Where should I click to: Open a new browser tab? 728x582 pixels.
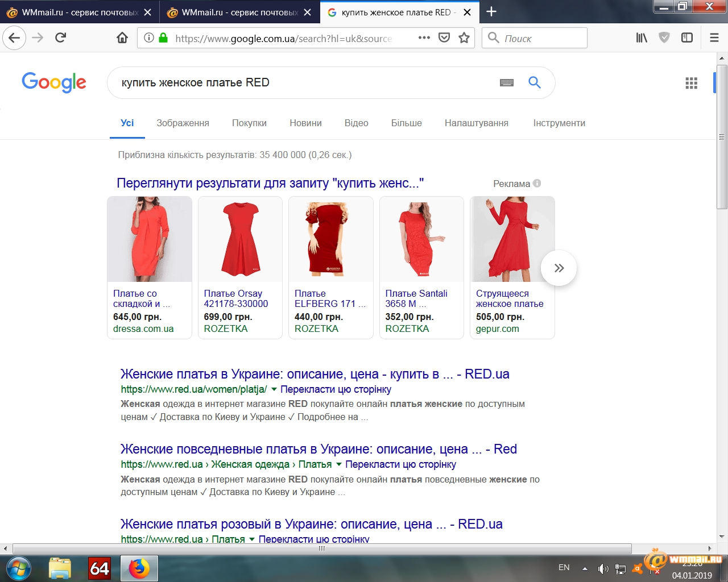(491, 12)
